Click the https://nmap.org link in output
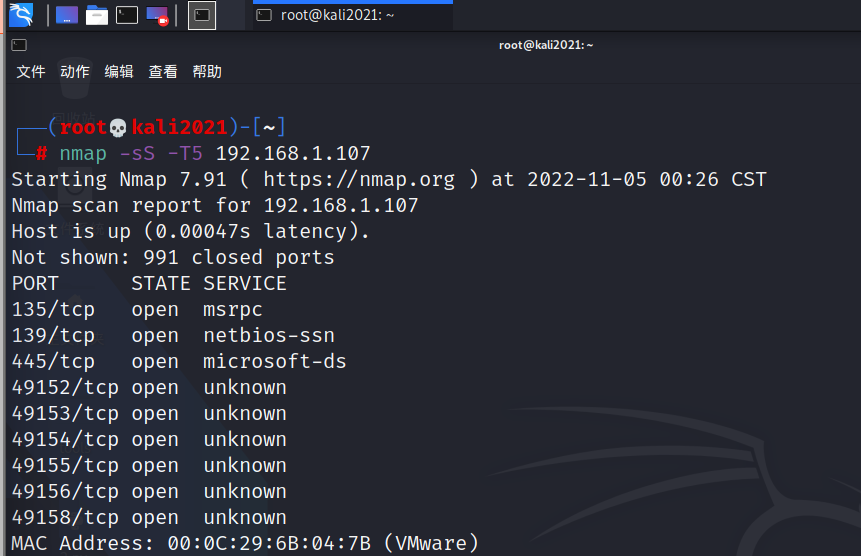 coord(359,180)
